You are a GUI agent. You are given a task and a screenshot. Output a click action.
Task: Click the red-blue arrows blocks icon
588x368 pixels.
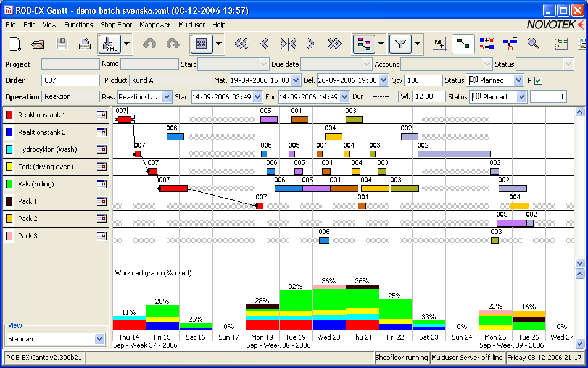click(x=487, y=44)
